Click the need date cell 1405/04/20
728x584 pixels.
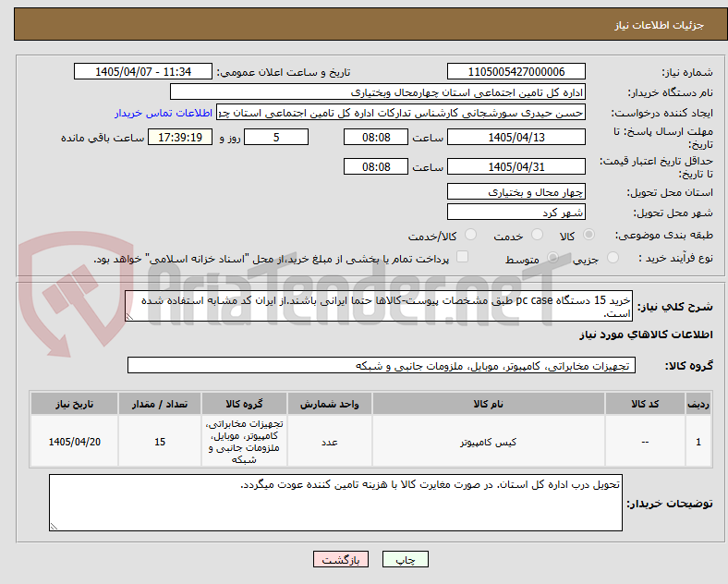tap(74, 442)
